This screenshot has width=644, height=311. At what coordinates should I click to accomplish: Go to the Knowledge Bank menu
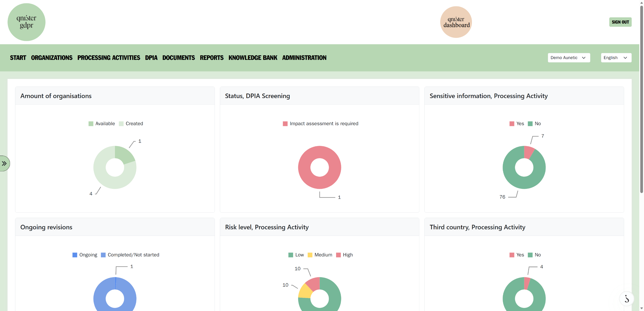[x=253, y=58]
